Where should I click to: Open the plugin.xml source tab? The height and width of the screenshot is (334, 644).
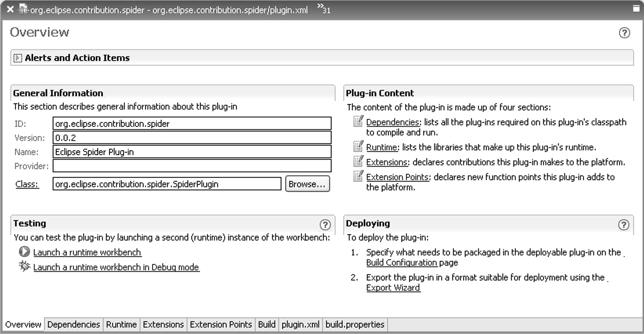pos(300,325)
